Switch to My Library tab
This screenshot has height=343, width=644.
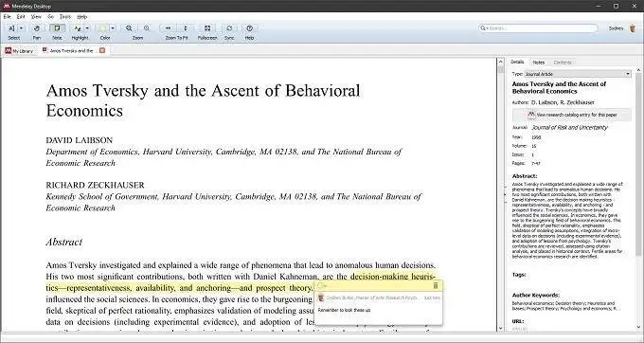click(x=19, y=51)
